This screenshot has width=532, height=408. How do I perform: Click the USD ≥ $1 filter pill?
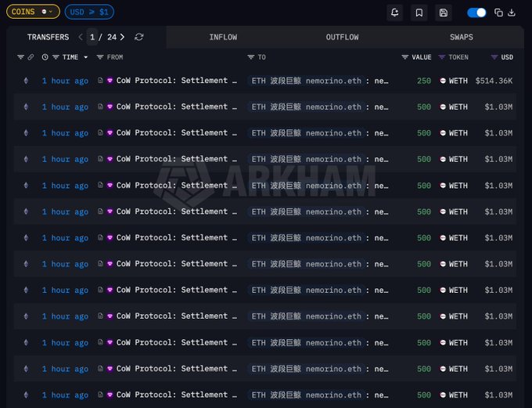tap(91, 12)
